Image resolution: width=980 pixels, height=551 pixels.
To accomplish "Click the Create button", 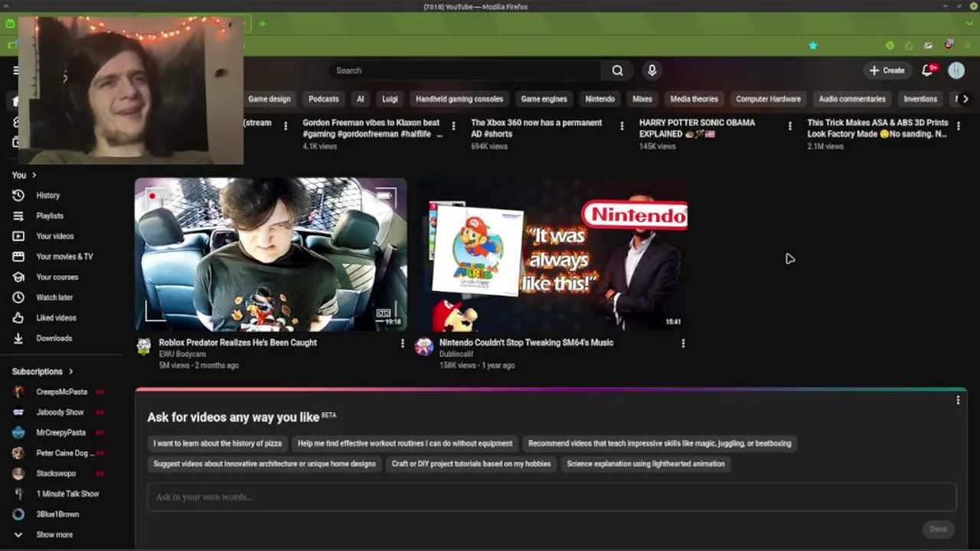I will (887, 70).
